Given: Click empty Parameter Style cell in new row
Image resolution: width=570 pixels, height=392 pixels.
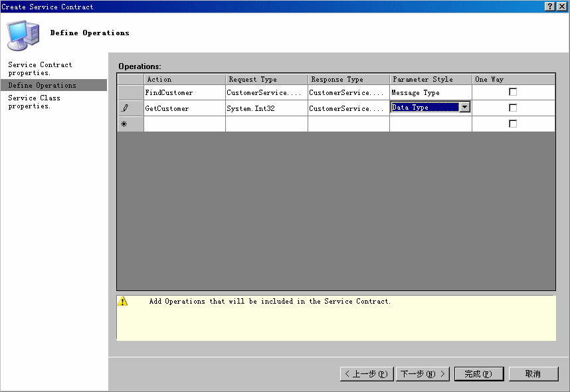Looking at the screenshot, I should click(430, 124).
